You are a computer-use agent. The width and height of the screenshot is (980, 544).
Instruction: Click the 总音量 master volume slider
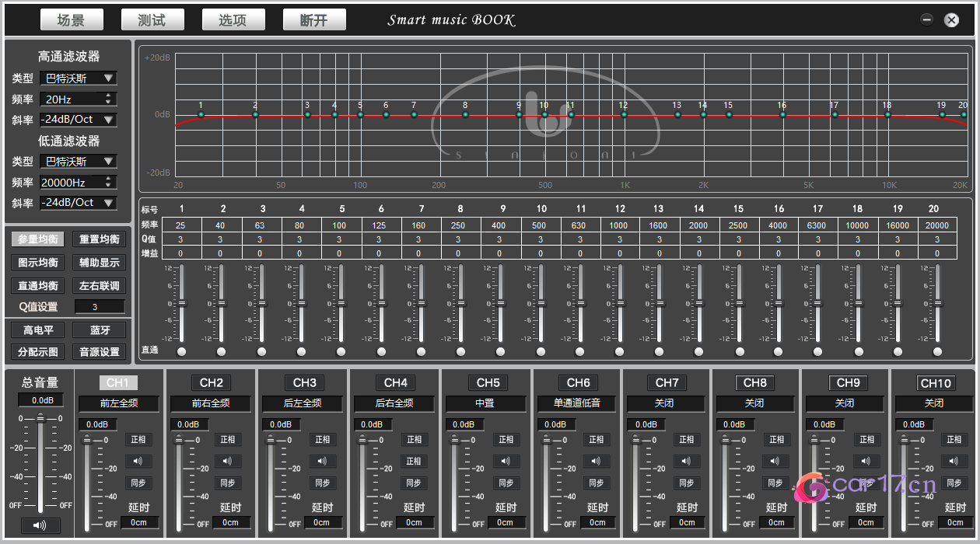pos(40,419)
